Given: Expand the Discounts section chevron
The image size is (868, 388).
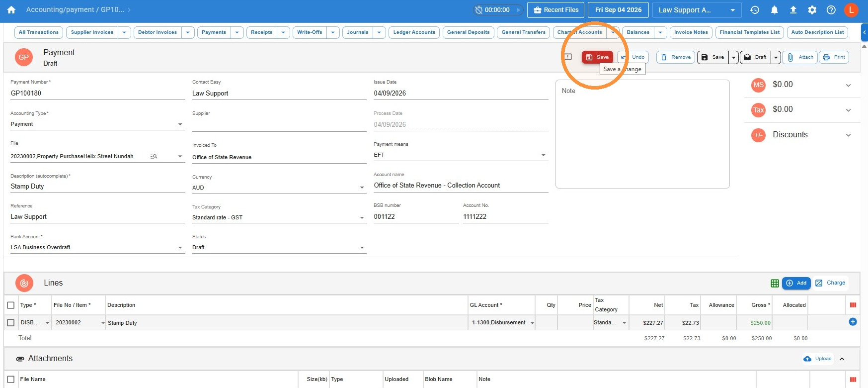Looking at the screenshot, I should point(848,135).
